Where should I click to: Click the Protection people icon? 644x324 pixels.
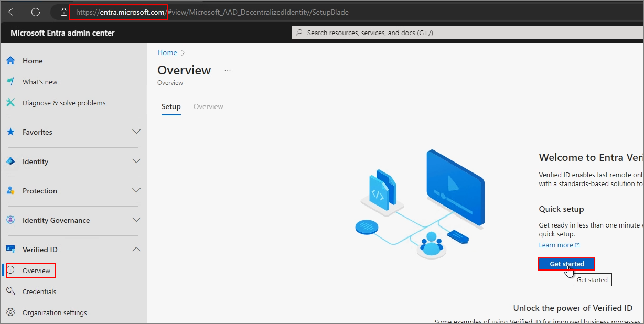10,191
